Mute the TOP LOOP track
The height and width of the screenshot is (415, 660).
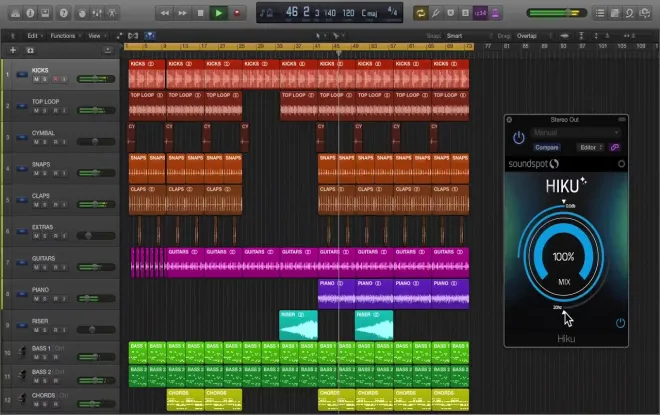(x=36, y=111)
